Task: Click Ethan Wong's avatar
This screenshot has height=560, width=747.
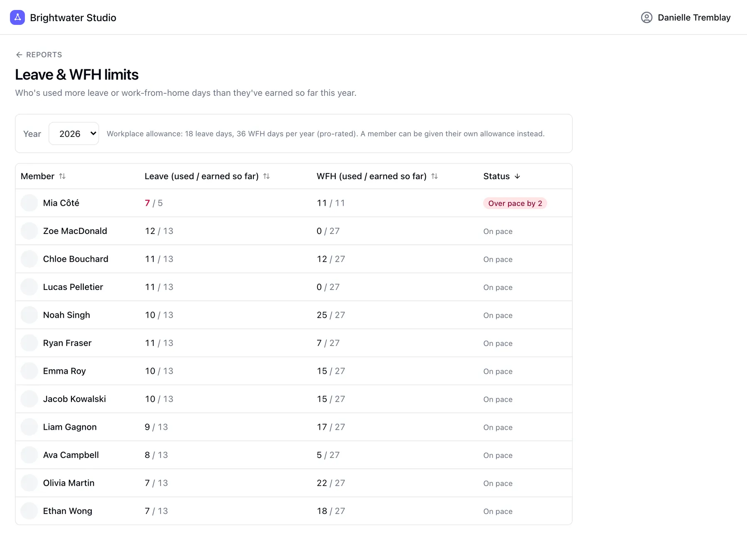Action: [x=29, y=511]
